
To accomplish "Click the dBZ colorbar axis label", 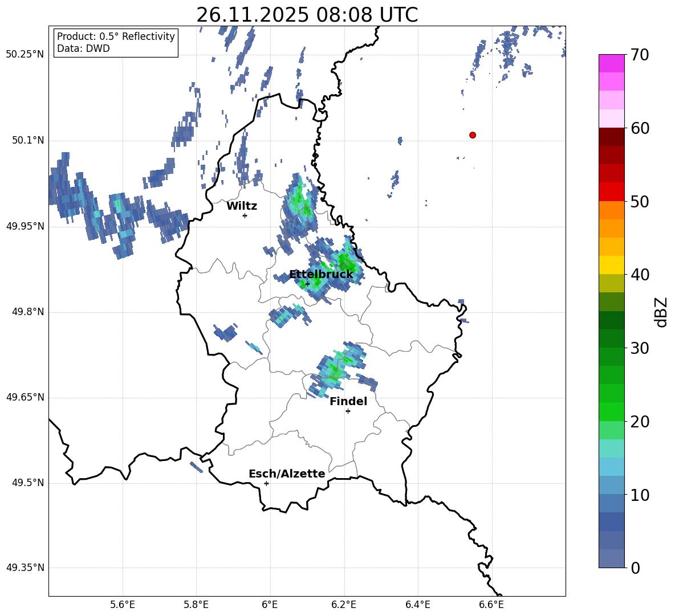I will pos(661,312).
